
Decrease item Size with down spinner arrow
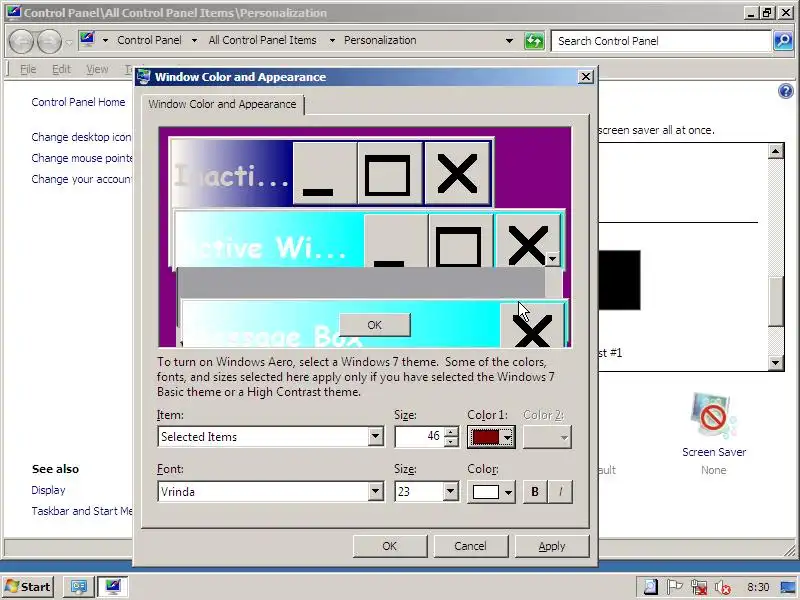click(451, 441)
